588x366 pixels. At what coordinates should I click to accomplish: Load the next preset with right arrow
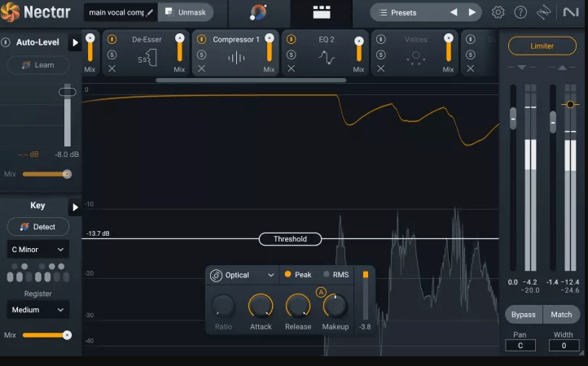pos(472,12)
